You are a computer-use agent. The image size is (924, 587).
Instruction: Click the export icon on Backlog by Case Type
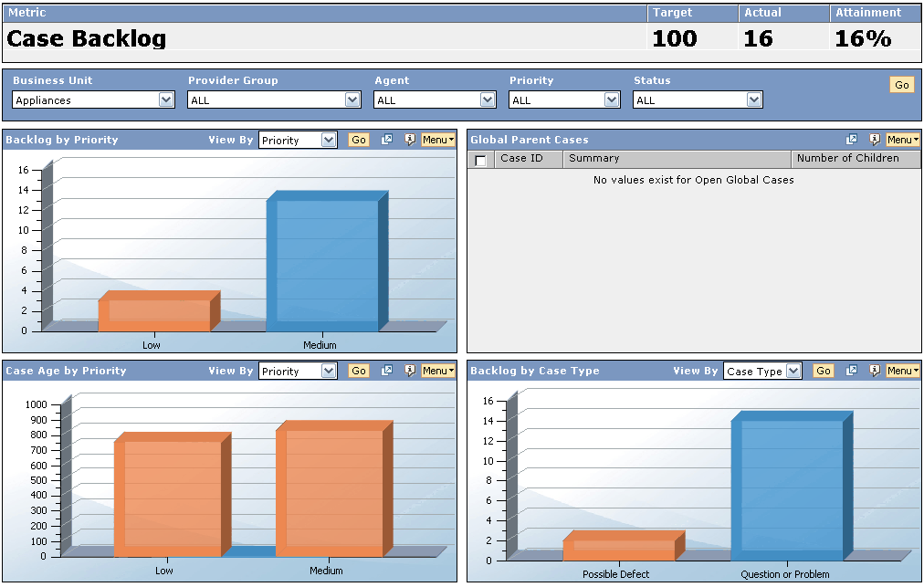[852, 371]
